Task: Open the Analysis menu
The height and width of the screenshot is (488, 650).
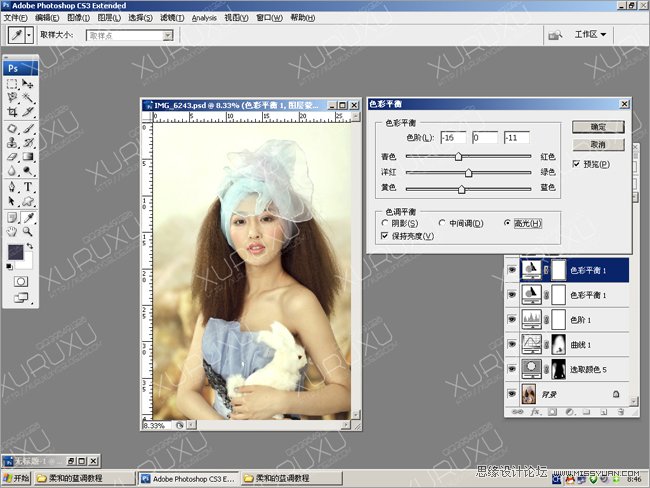Action: pos(204,18)
